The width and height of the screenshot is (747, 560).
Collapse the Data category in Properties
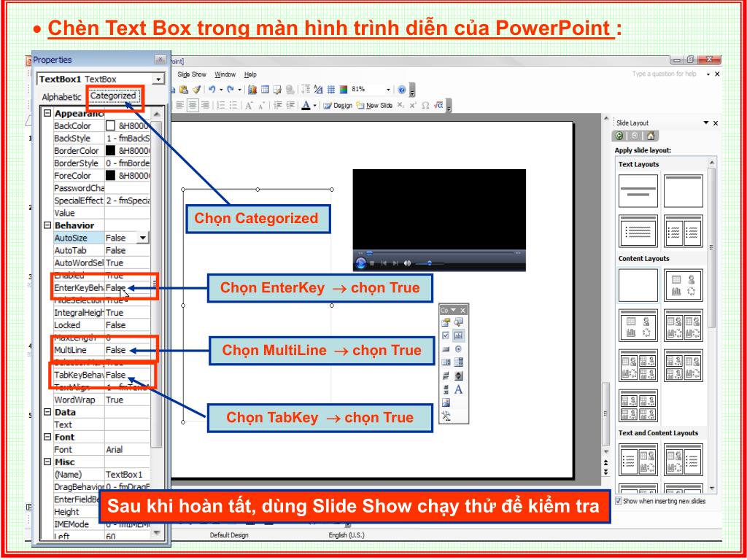pyautogui.click(x=47, y=412)
